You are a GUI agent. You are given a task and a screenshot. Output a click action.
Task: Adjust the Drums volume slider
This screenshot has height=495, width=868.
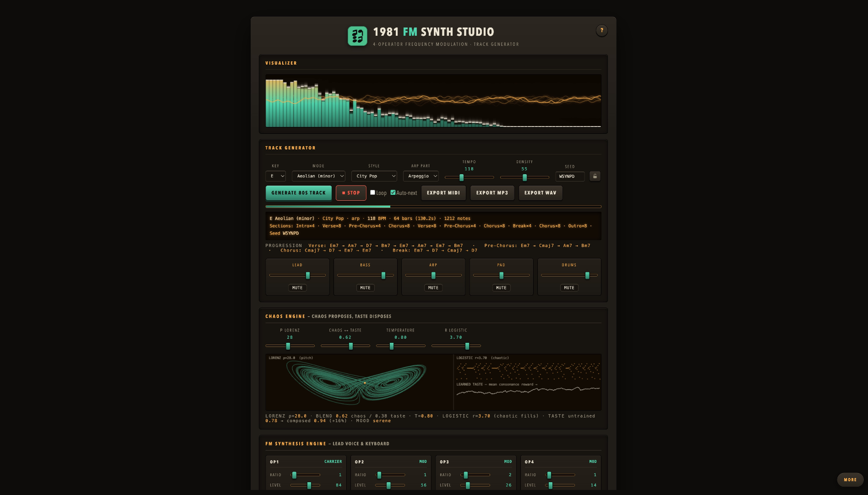click(x=569, y=275)
